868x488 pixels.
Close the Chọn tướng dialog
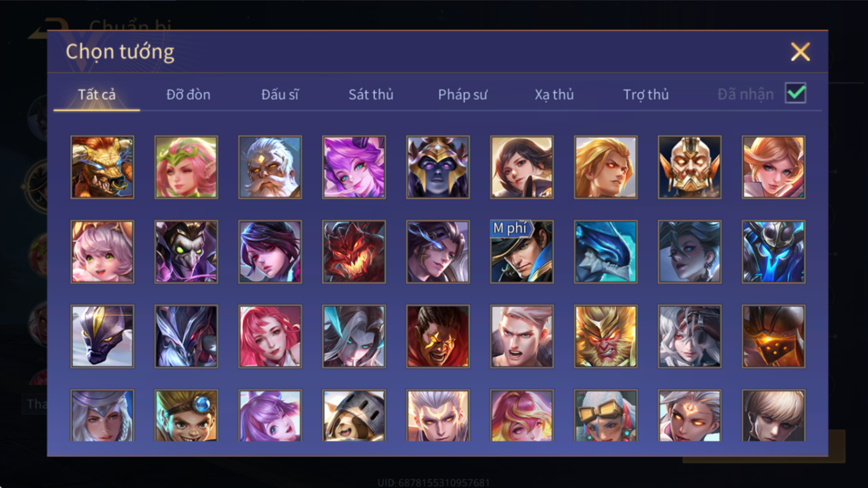click(x=800, y=52)
